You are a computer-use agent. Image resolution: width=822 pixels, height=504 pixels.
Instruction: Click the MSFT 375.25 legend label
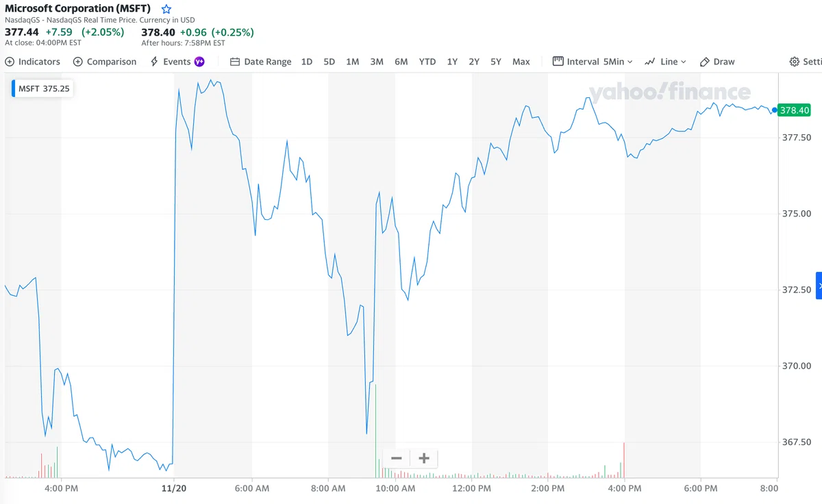point(43,88)
